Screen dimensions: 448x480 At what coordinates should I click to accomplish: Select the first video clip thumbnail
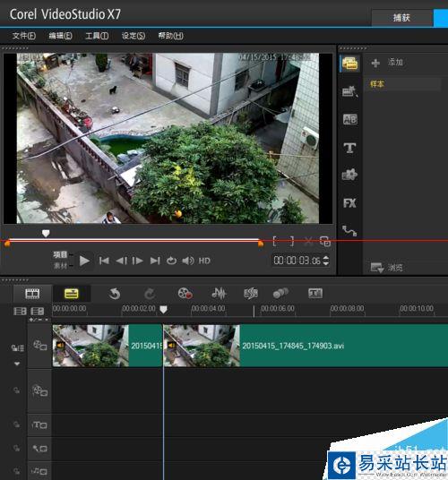[x=90, y=346]
